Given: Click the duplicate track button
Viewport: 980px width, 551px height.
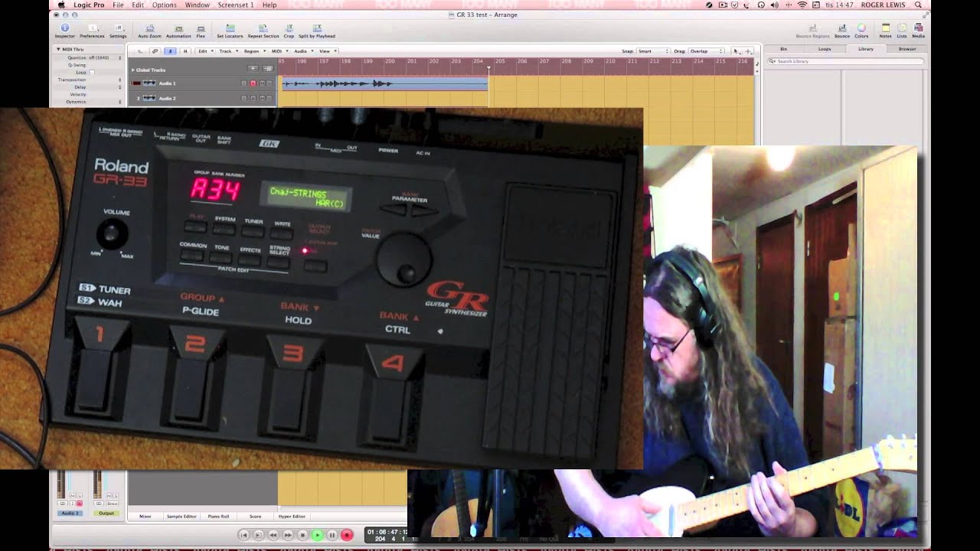Looking at the screenshot, I should click(267, 69).
